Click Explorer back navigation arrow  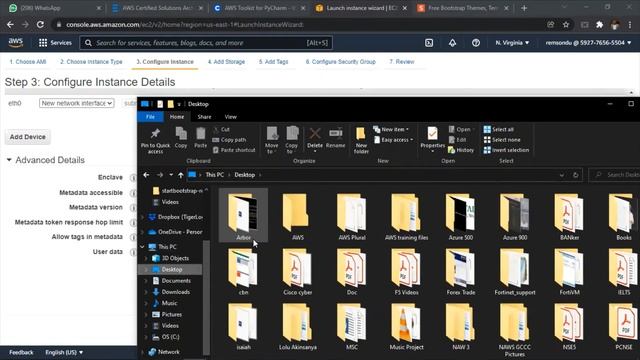click(x=146, y=175)
